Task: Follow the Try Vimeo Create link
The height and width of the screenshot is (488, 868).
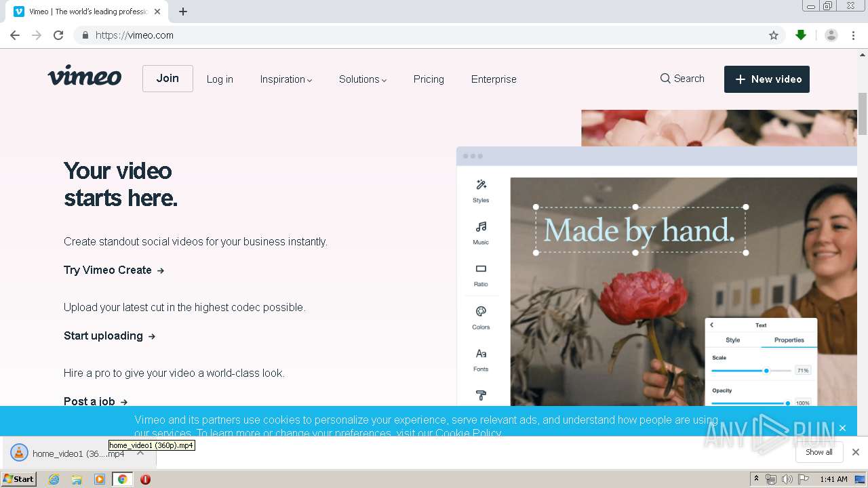Action: pyautogui.click(x=114, y=270)
